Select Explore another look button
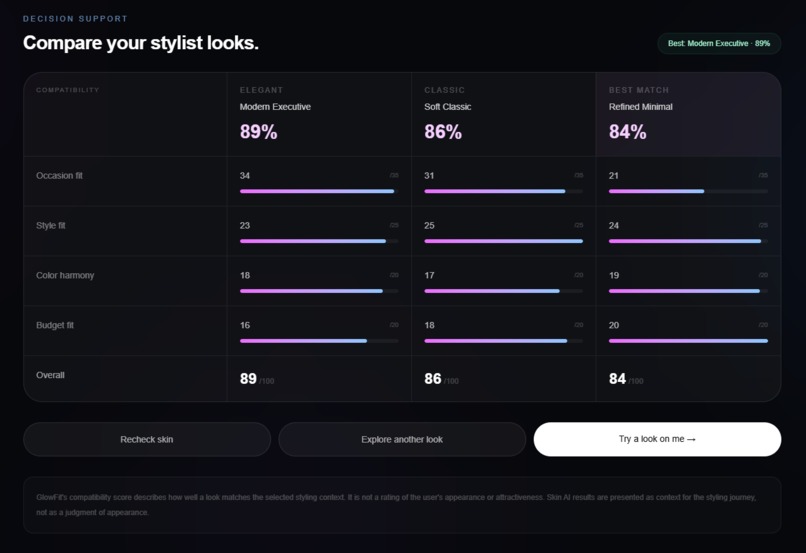 pos(402,439)
